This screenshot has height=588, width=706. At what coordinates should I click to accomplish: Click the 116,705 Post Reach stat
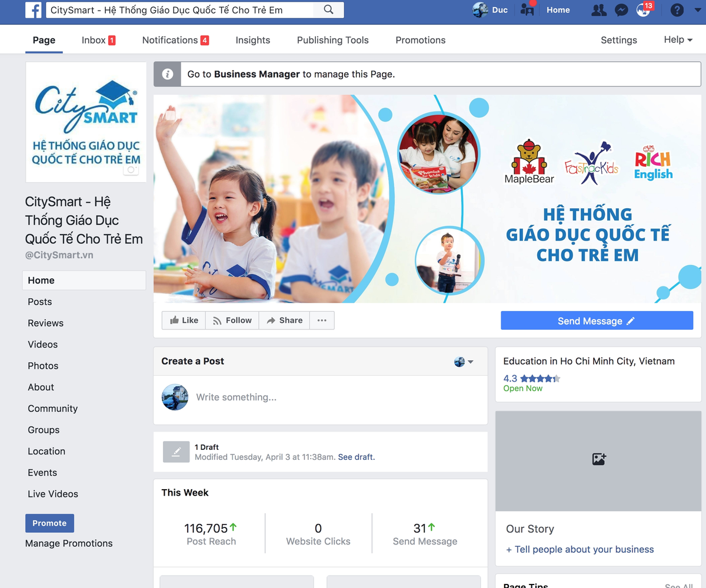click(211, 534)
